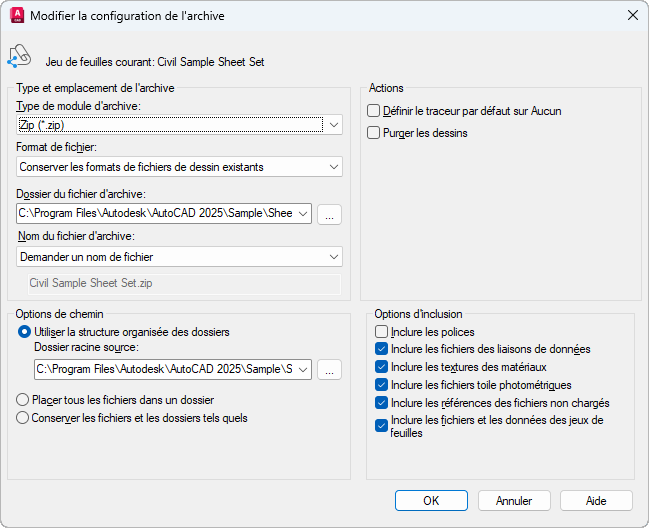The height and width of the screenshot is (528, 649).
Task: Select Placer tous les fichiers dans un dossier
Action: [24, 400]
